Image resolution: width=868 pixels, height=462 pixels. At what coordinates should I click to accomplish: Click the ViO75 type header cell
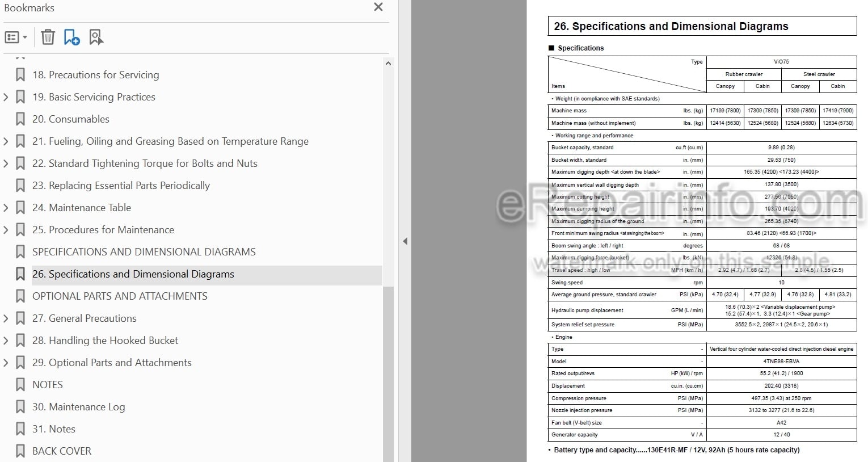tap(781, 62)
